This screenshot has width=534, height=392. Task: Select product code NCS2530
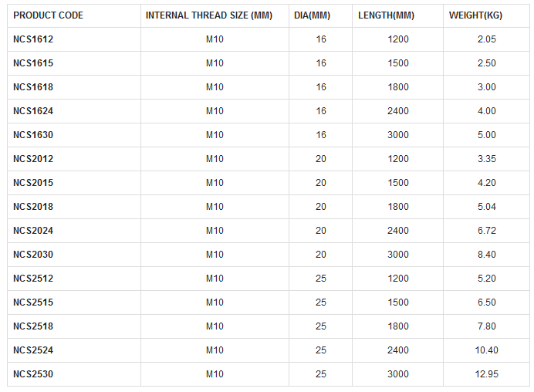pyautogui.click(x=33, y=374)
